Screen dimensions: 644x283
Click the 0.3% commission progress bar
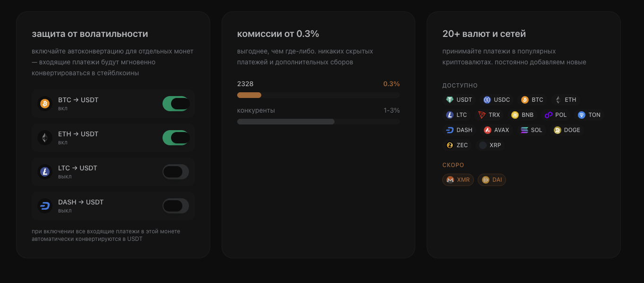318,95
